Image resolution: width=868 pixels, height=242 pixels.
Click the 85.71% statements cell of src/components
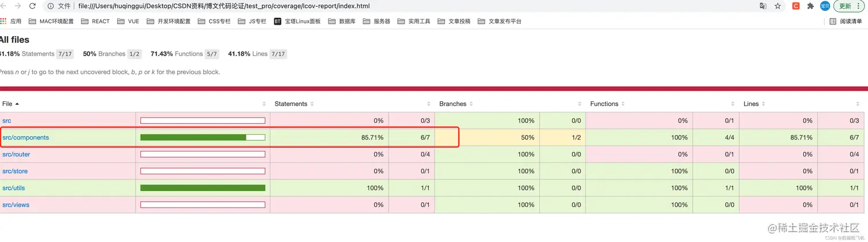[x=330, y=138]
